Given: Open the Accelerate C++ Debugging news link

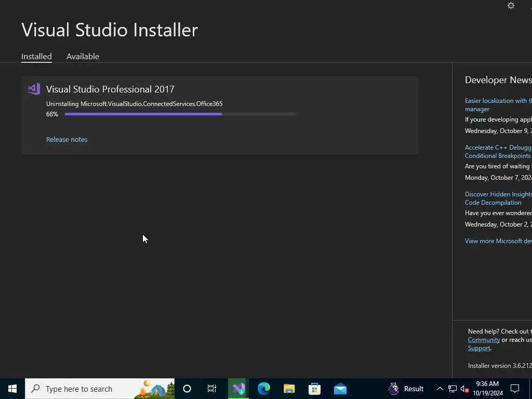Looking at the screenshot, I should pos(498,152).
